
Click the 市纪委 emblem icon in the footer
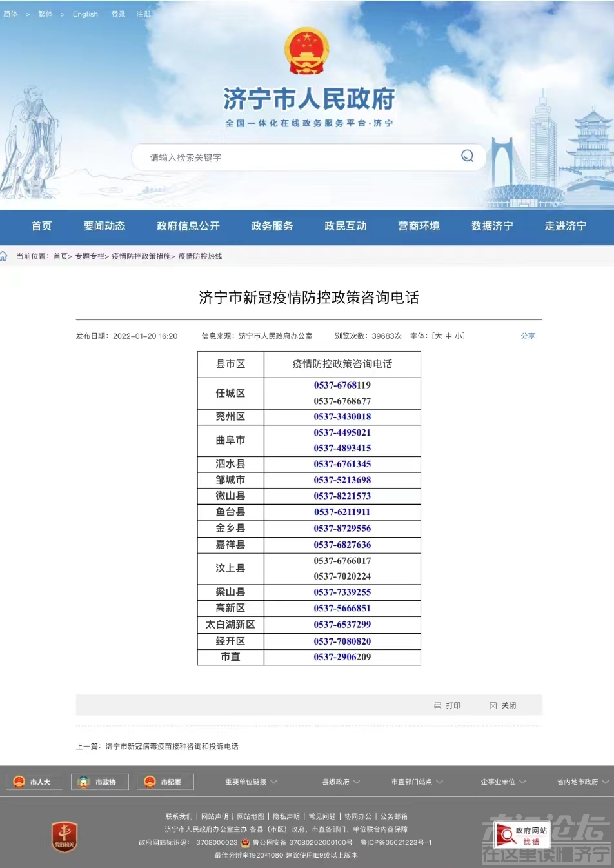coord(149,782)
